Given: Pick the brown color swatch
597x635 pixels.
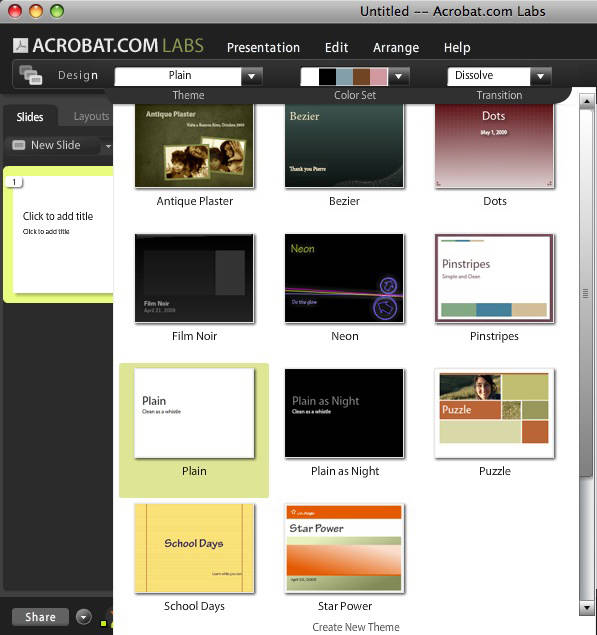Looking at the screenshot, I should 362,77.
